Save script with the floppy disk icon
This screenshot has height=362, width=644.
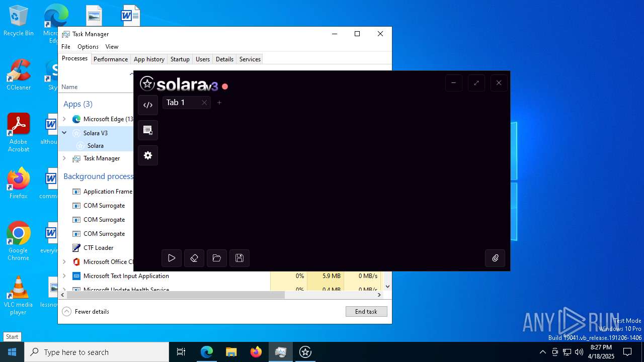239,258
